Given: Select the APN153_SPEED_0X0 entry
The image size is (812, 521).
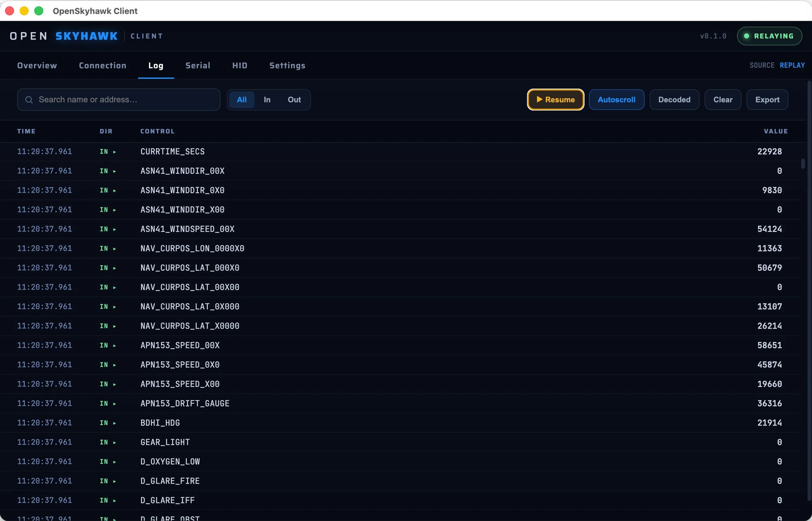Looking at the screenshot, I should point(180,365).
